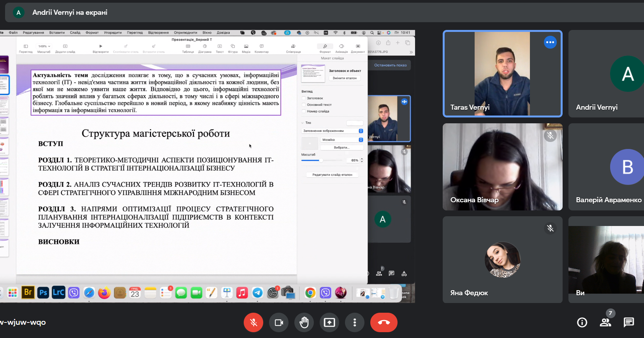The image size is (644, 338).
Task: Click the present screen icon
Action: point(329,322)
